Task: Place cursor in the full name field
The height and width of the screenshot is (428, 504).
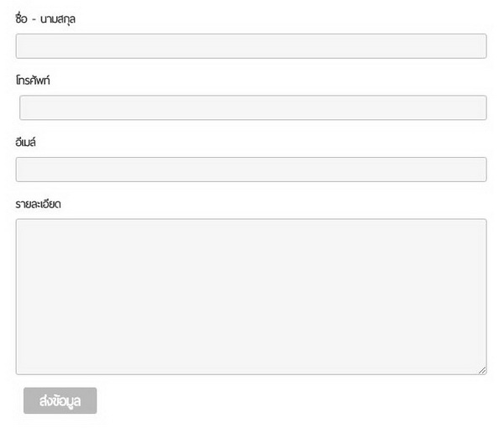Action: (251, 46)
